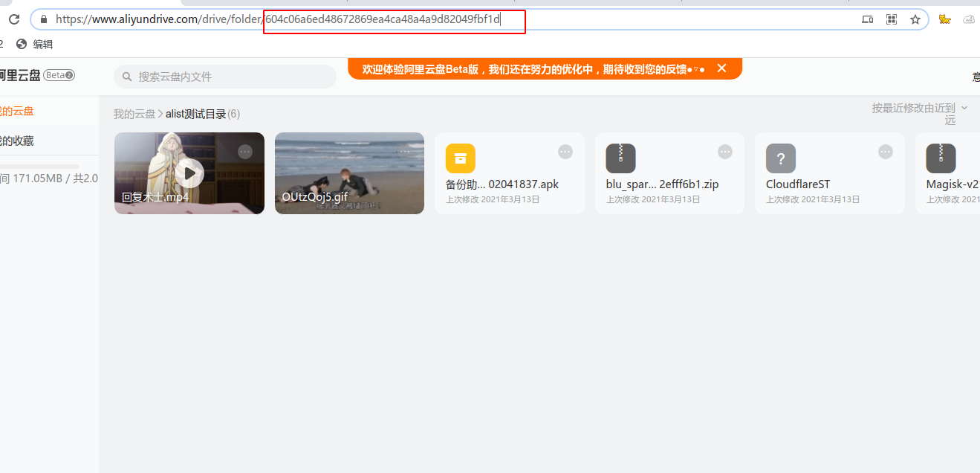This screenshot has width=980, height=473.
Task: Open more options on CloudflareST file
Action: pyautogui.click(x=886, y=152)
